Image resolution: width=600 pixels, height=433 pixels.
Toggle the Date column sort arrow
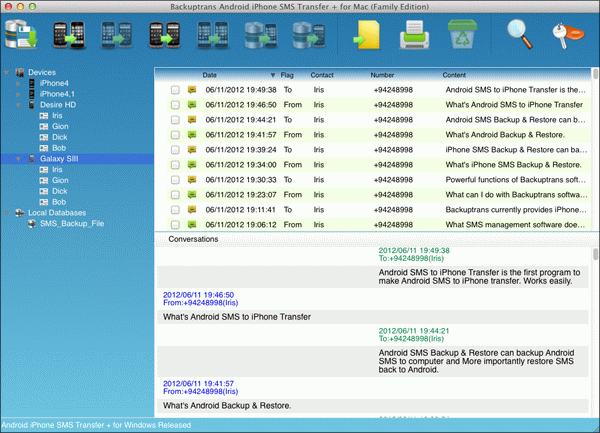tap(273, 75)
